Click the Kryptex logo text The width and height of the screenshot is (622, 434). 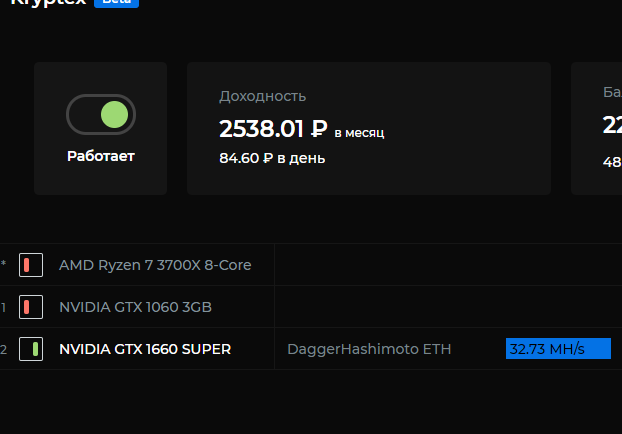coord(48,2)
